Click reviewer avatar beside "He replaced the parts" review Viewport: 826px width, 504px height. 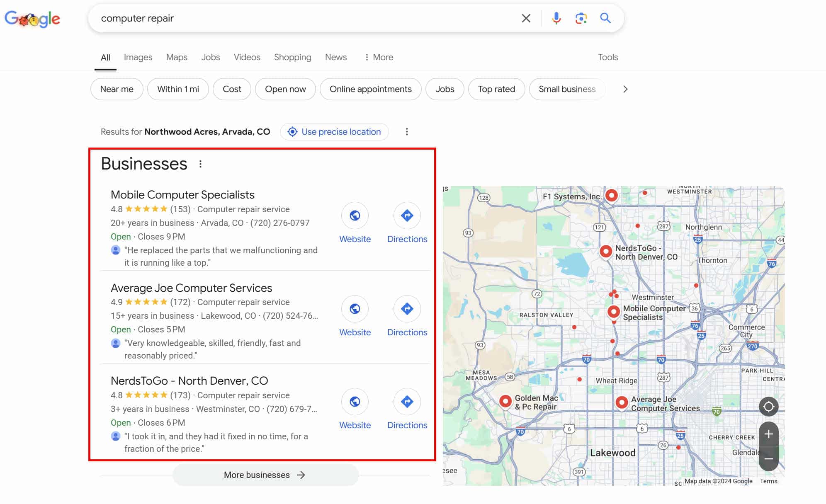pyautogui.click(x=116, y=250)
